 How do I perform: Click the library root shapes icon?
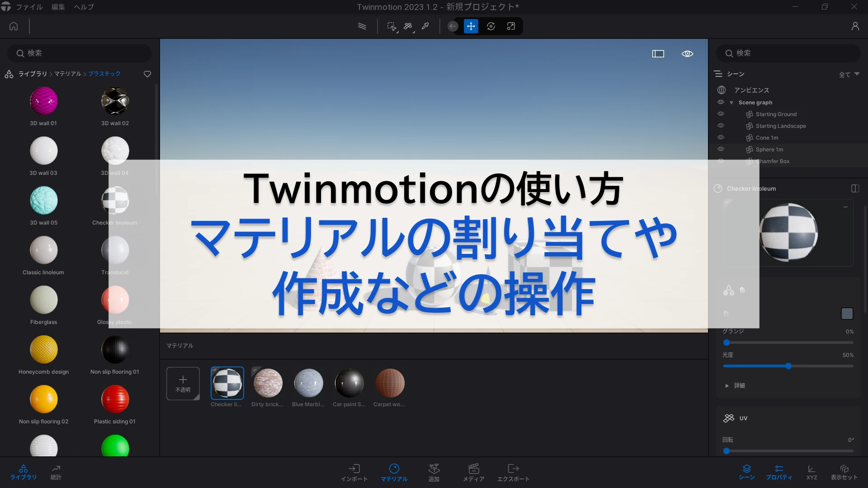[9, 74]
